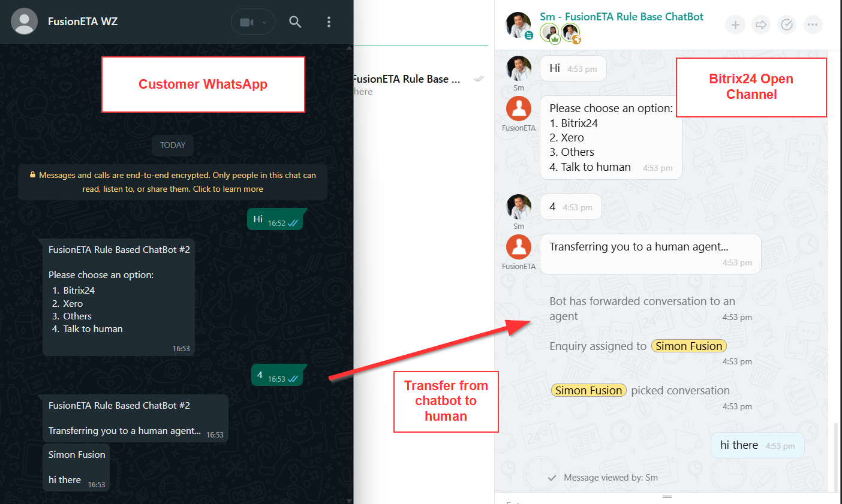Open WhatsApp chat three-dot menu
The image size is (842, 504).
click(329, 22)
